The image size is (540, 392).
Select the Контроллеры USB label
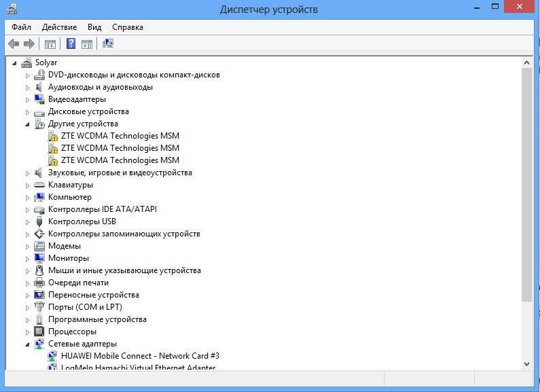pyautogui.click(x=82, y=221)
